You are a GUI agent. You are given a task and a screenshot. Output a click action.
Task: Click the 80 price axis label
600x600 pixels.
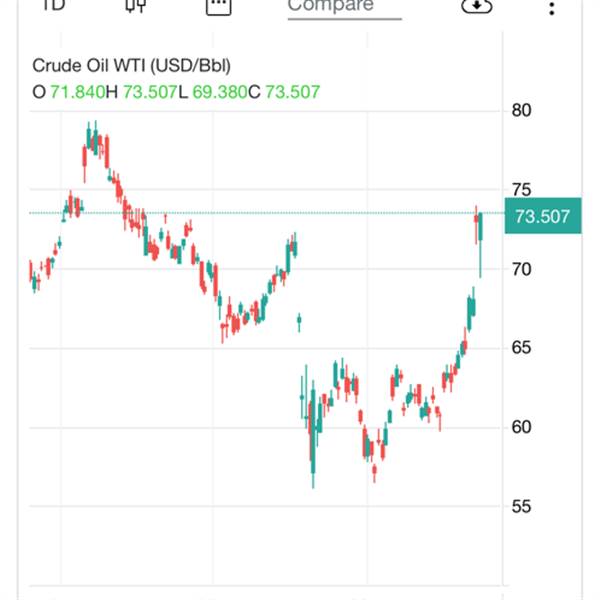(522, 111)
